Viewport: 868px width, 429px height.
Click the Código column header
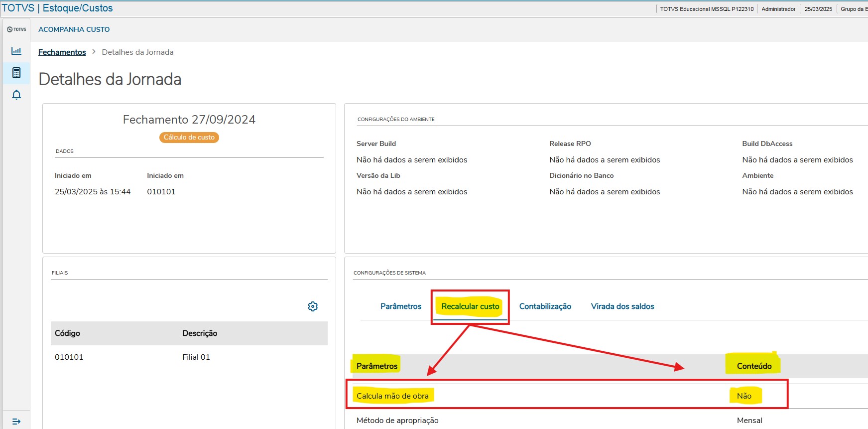point(67,333)
